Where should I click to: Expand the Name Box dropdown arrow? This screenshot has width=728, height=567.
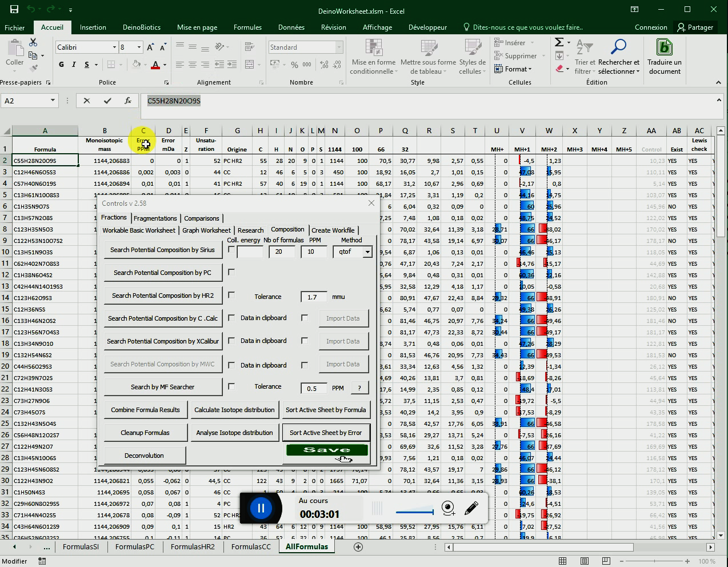53,101
